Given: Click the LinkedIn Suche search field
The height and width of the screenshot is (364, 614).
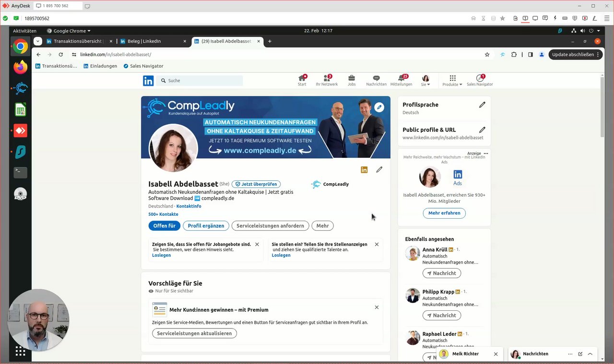Looking at the screenshot, I should [x=200, y=81].
